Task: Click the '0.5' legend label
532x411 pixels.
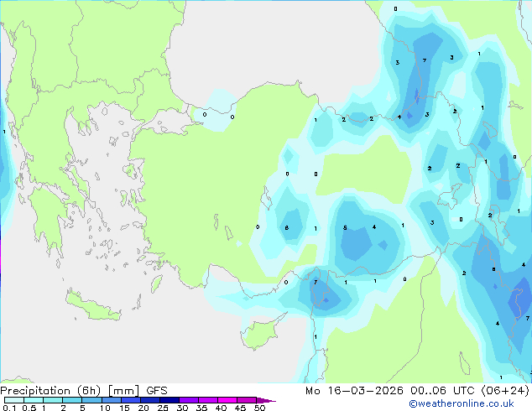Action: click(29, 408)
